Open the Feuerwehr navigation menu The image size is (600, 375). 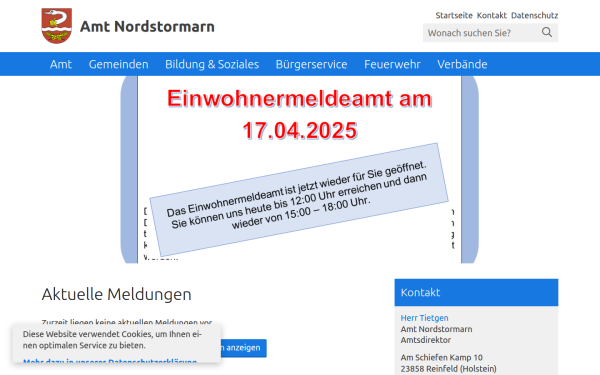[x=392, y=64]
